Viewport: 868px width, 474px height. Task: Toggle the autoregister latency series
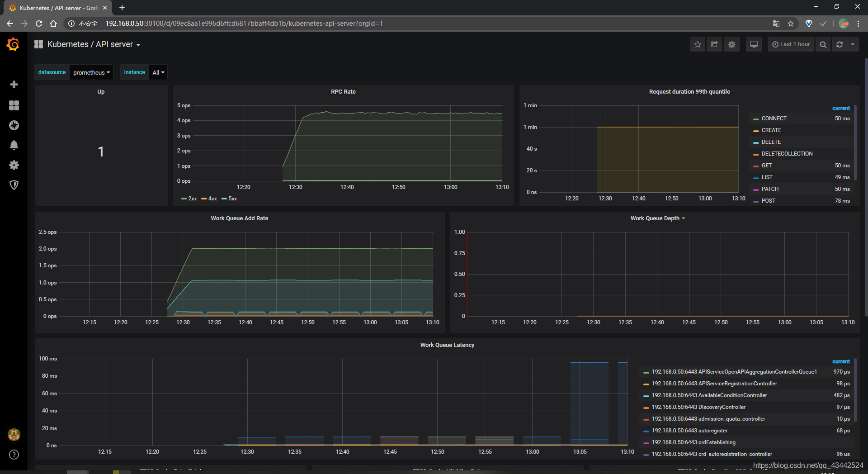tap(689, 431)
